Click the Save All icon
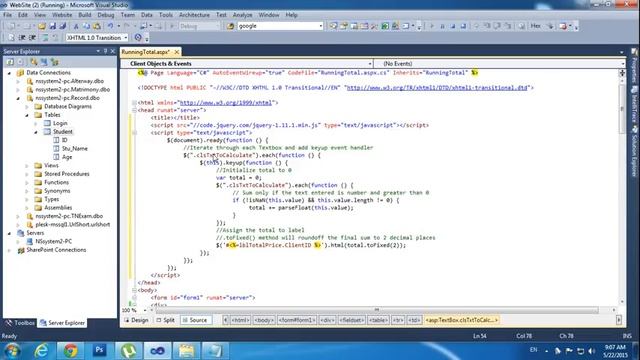This screenshot has width=640, height=360. 62,26
